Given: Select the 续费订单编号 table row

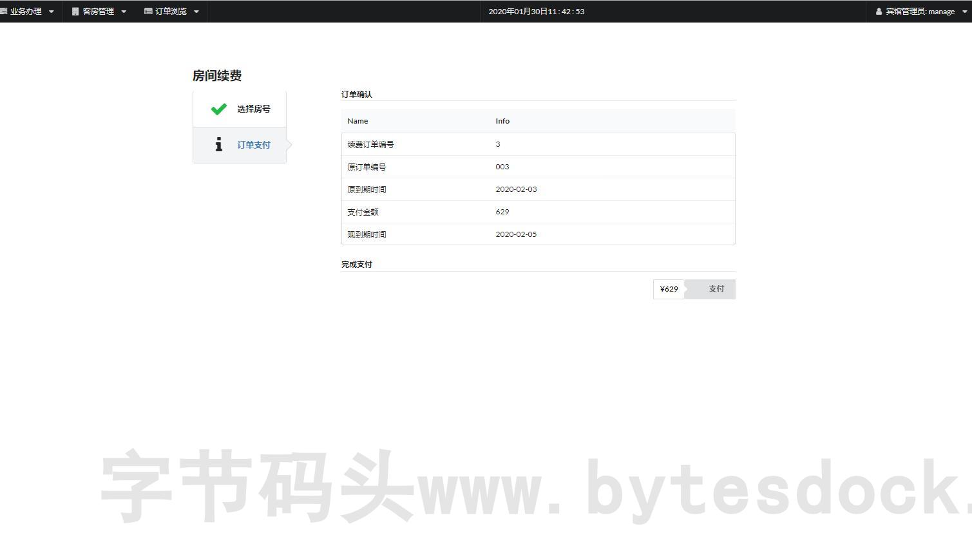Looking at the screenshot, I should 538,144.
